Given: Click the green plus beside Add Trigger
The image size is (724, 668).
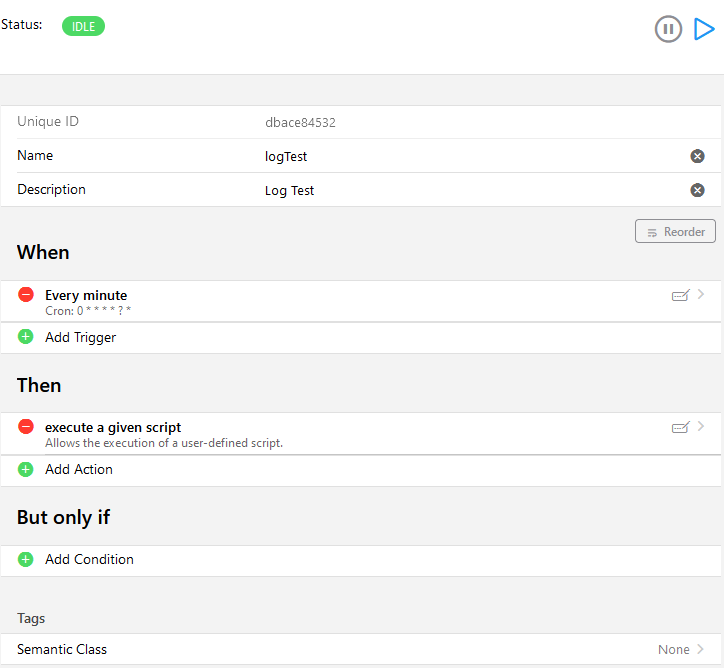Looking at the screenshot, I should point(26,337).
